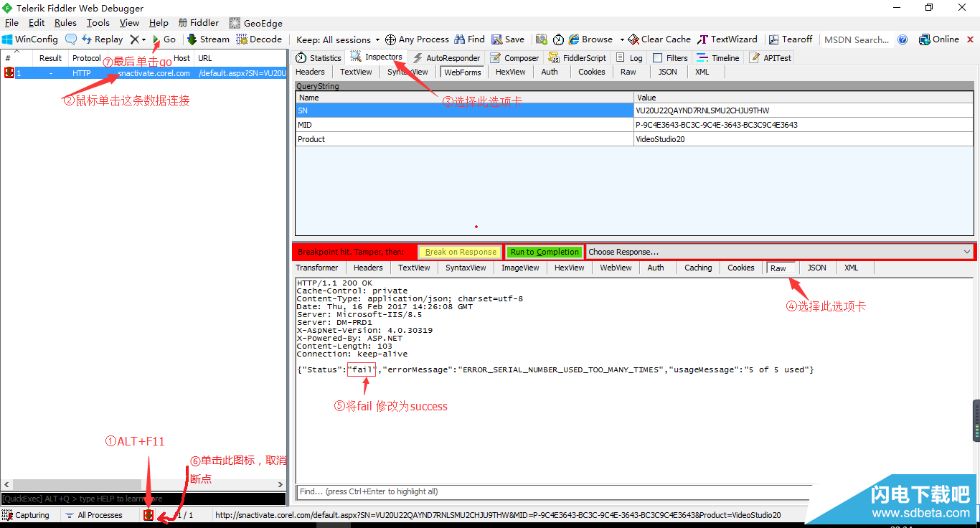Switch to the FiddlerScript tab
This screenshot has width=980, height=528.
578,58
